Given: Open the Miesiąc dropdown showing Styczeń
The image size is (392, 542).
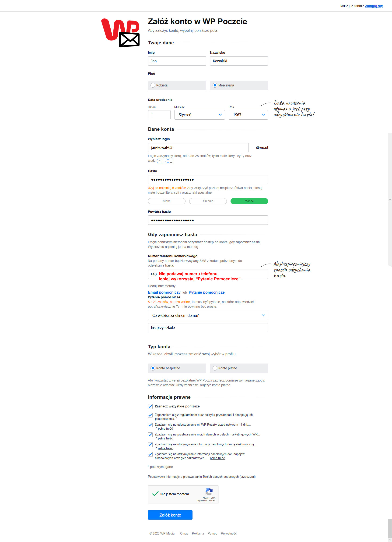Looking at the screenshot, I should pyautogui.click(x=199, y=115).
